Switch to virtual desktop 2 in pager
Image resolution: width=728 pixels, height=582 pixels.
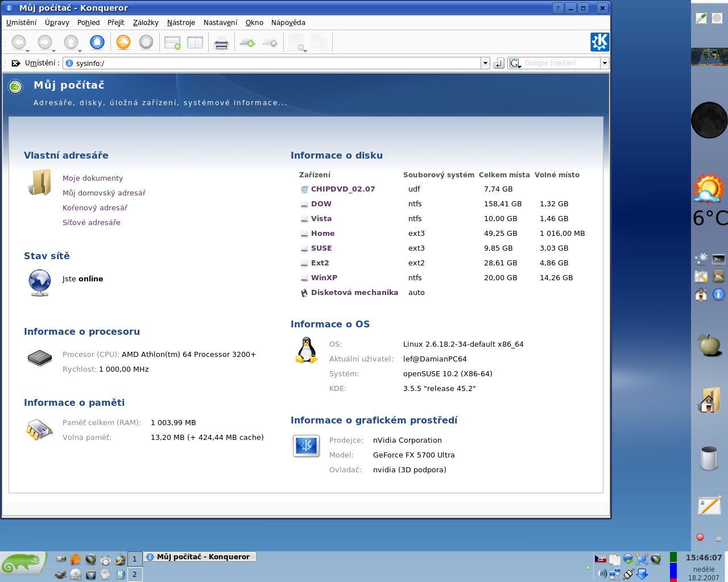(x=135, y=575)
